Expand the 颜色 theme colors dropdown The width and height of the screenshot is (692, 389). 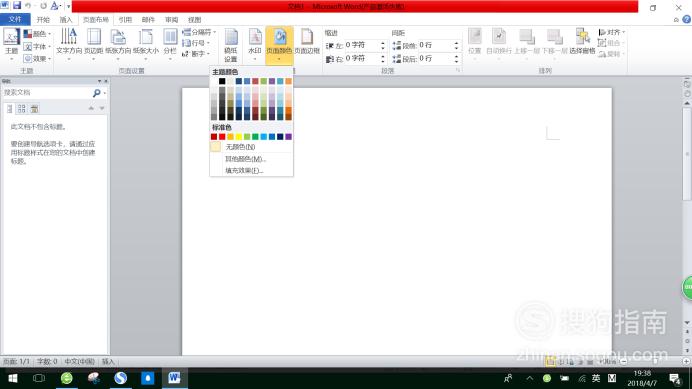point(38,34)
